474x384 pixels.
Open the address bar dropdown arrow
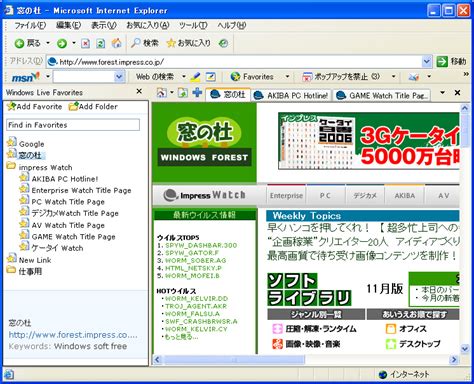[427, 62]
